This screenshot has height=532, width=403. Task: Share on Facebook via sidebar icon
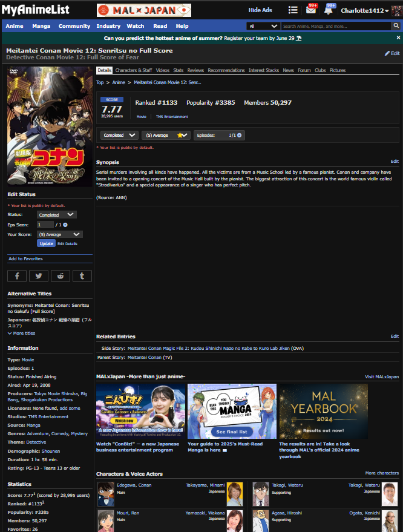tap(17, 276)
